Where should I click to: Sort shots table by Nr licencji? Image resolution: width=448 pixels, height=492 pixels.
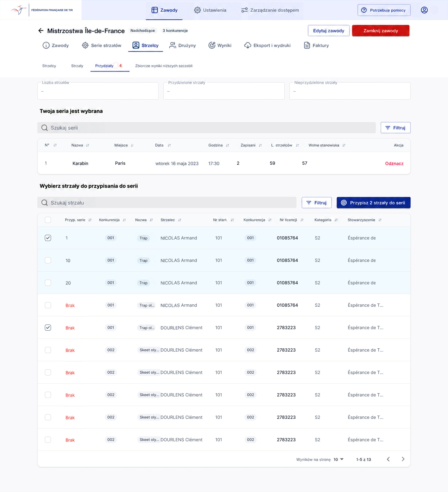tap(302, 220)
